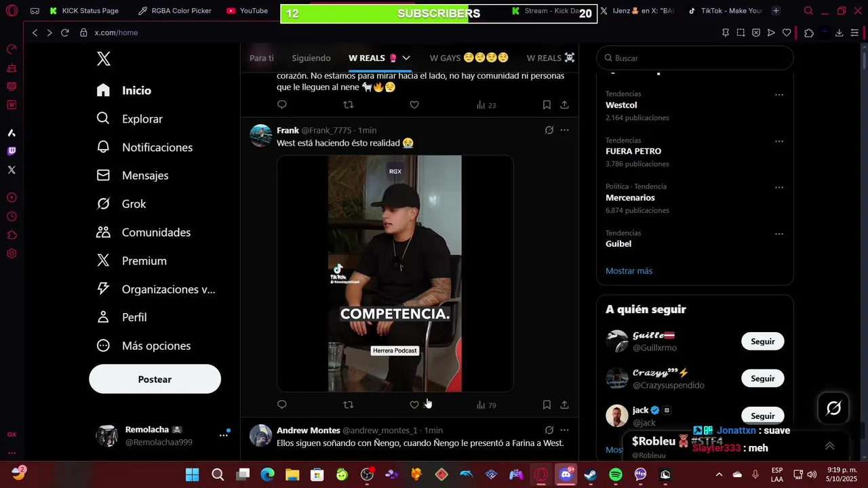Viewport: 868px width, 488px height.
Task: Open more options on Frank's post
Action: click(x=564, y=130)
